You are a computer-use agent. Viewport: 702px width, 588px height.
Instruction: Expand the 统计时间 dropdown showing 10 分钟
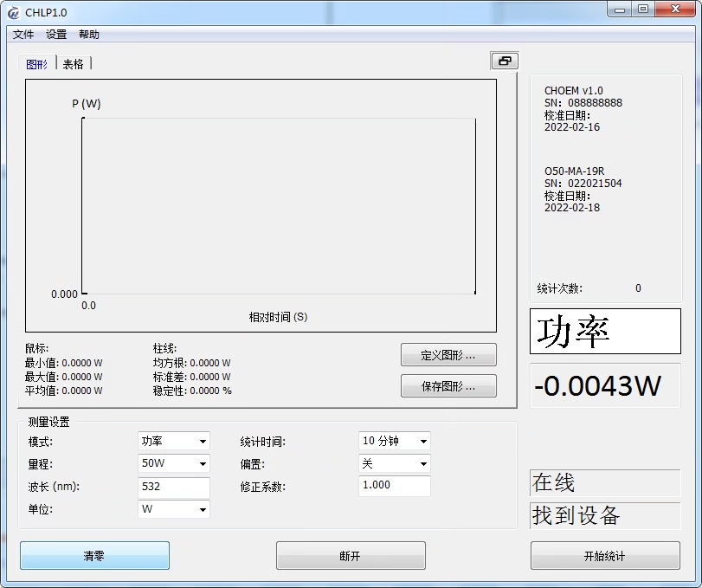pos(395,441)
